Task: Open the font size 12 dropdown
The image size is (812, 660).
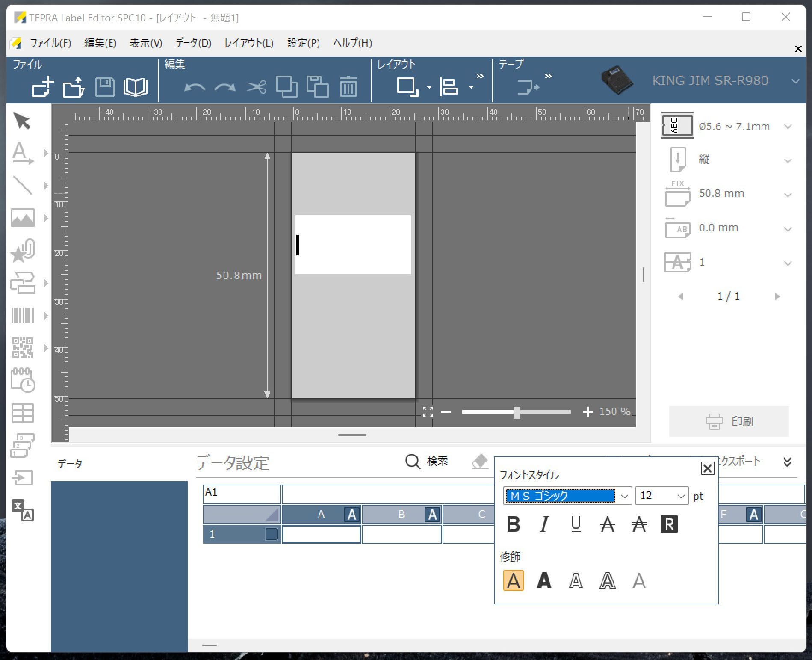Action: pyautogui.click(x=681, y=496)
